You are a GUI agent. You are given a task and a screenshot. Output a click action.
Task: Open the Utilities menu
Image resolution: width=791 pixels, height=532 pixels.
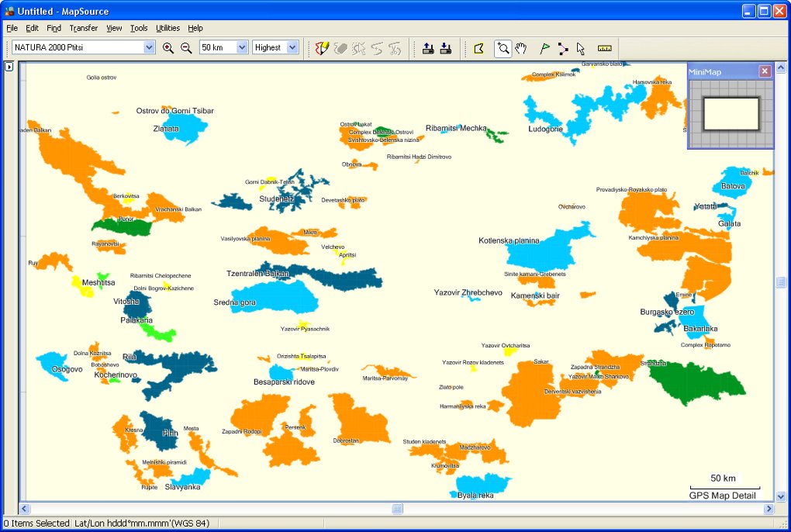pos(168,28)
